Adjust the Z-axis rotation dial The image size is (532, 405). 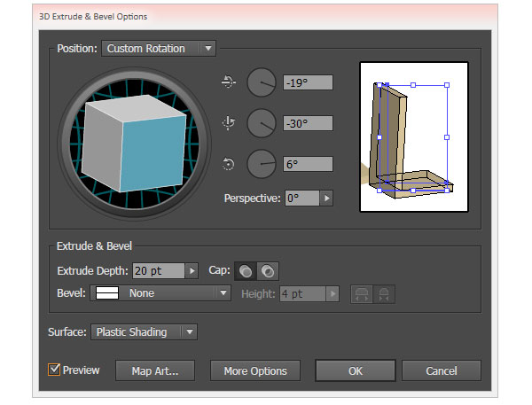point(262,164)
